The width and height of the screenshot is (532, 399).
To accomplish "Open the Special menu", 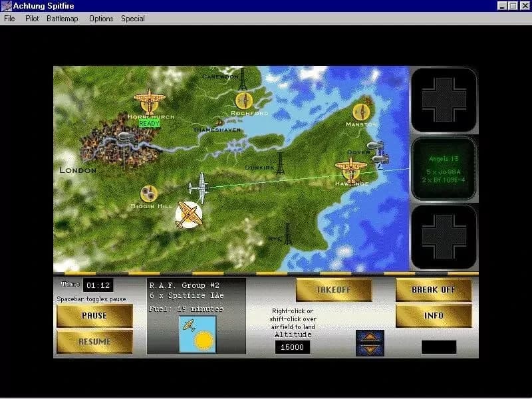I will tap(133, 19).
